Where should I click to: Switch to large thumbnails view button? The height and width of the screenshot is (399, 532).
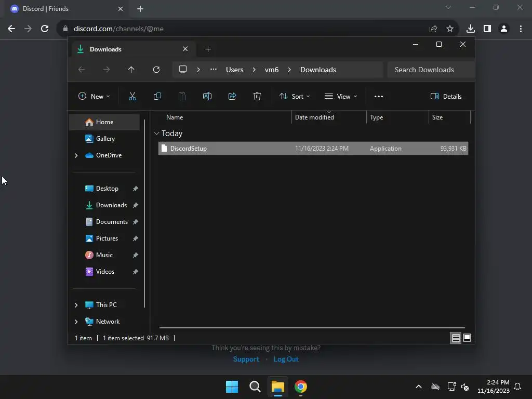coord(467,338)
